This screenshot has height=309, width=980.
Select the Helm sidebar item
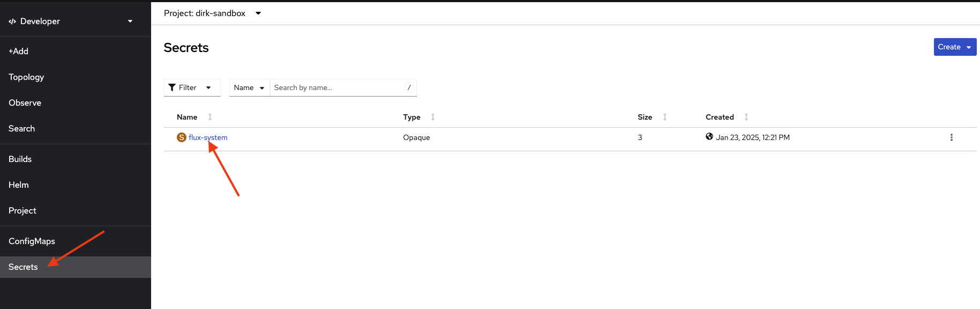[x=19, y=185]
